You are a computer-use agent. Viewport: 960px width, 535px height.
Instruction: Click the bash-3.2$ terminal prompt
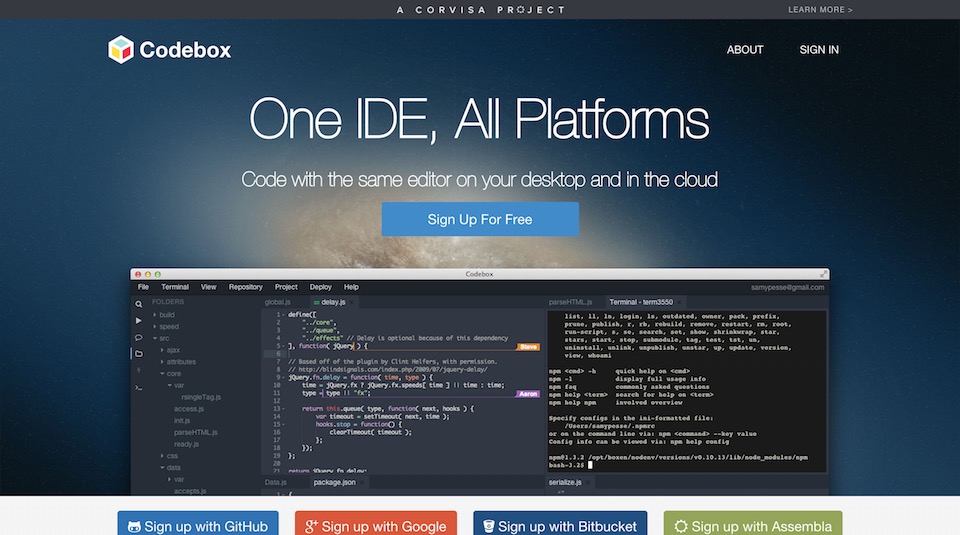click(566, 465)
